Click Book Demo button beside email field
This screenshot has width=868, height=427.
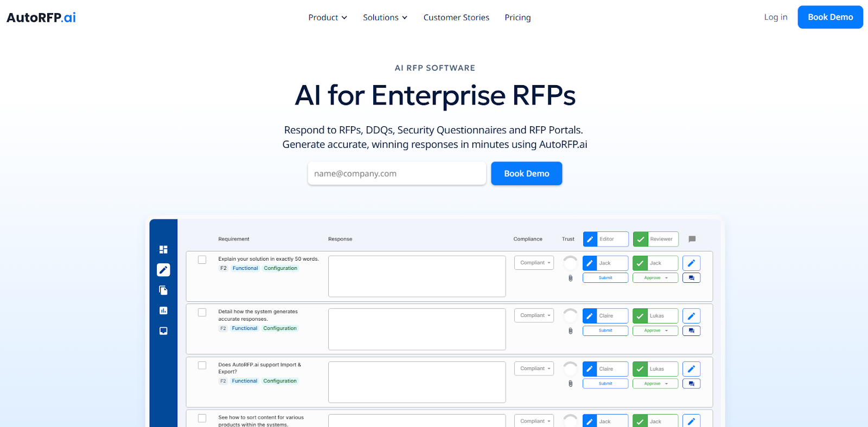(526, 173)
